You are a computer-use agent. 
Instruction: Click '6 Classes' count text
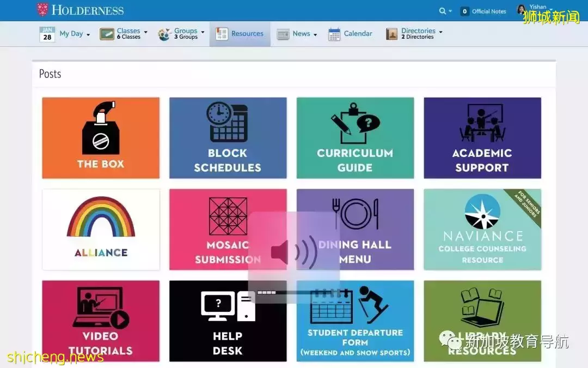point(128,37)
